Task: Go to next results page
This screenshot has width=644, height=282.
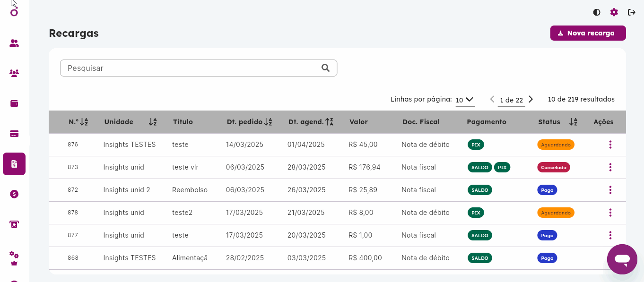Action: tap(531, 99)
